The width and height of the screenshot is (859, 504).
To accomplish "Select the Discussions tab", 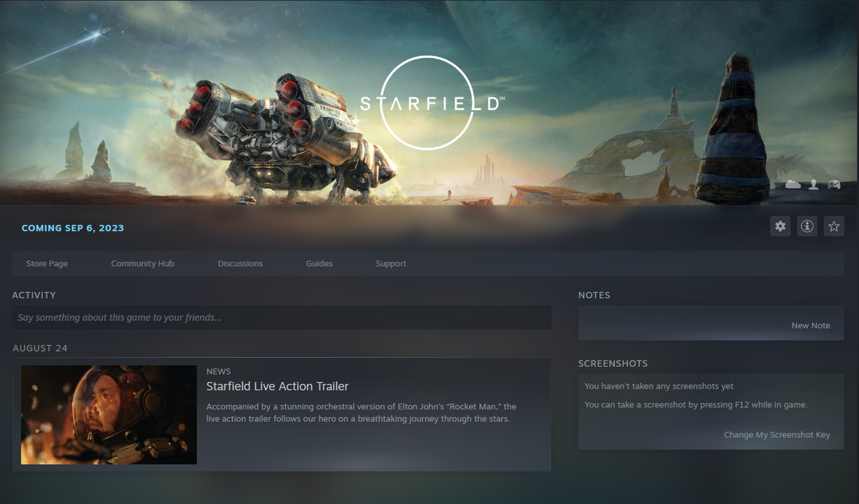I will coord(240,264).
